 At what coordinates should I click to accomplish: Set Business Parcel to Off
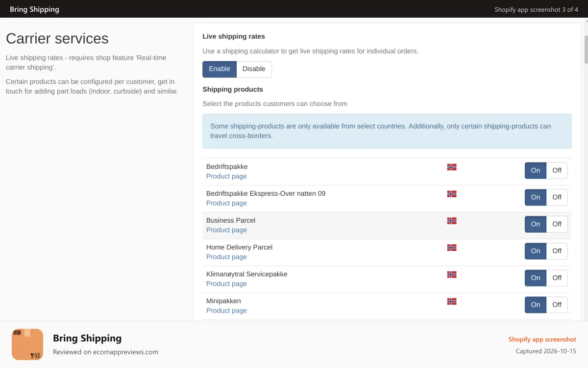coord(557,224)
